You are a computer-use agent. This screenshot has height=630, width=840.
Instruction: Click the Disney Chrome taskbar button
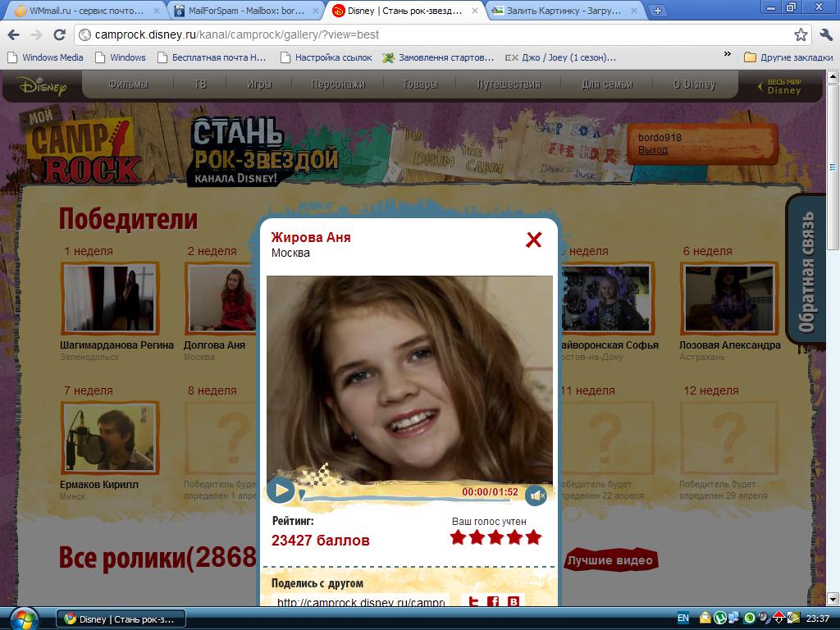(121, 619)
